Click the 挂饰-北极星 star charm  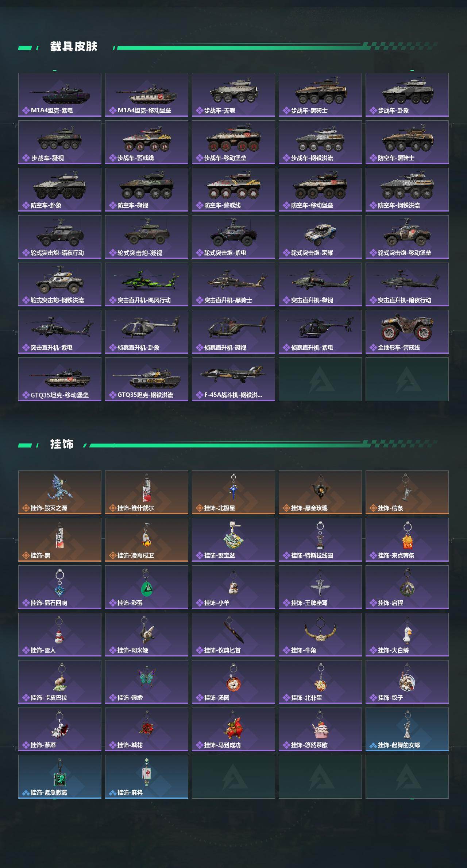point(233,492)
